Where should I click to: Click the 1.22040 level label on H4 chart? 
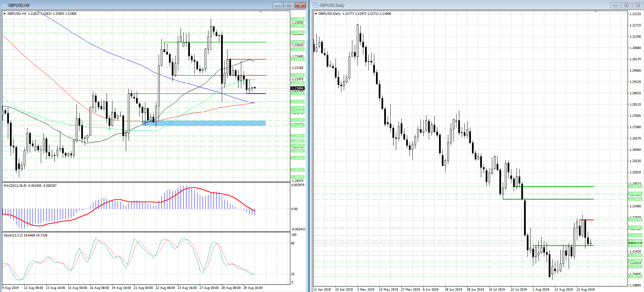pyautogui.click(x=297, y=75)
